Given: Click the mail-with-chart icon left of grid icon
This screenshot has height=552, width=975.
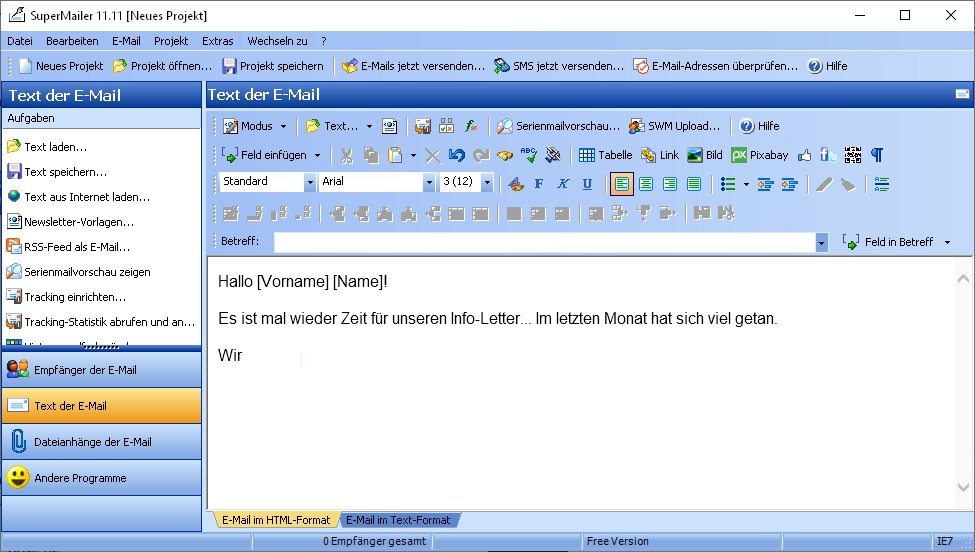Looking at the screenshot, I should [423, 126].
